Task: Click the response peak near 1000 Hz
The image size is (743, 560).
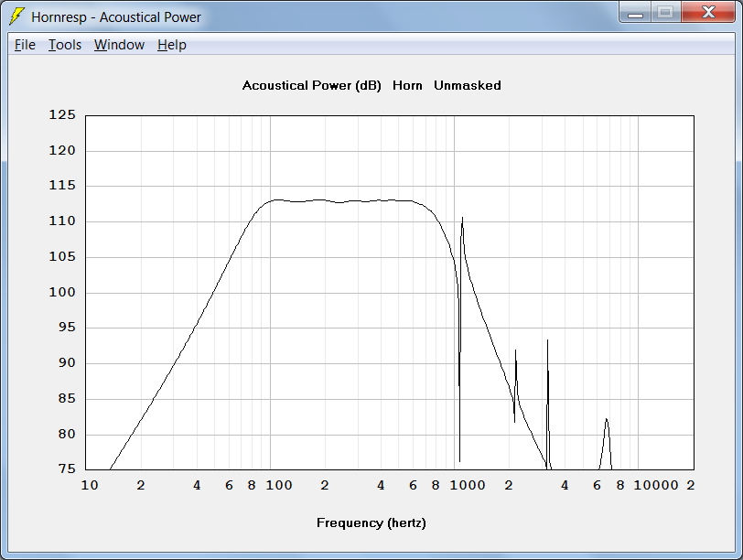Action: [462, 218]
